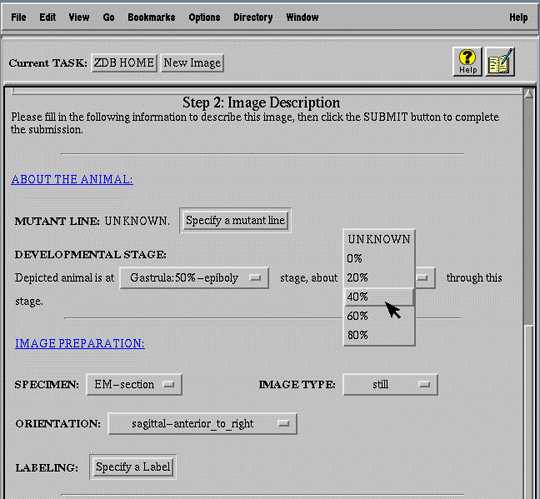The width and height of the screenshot is (540, 499).
Task: Open the ORIENTATION sagittal-anterior_to_right dropdown
Action: (x=202, y=424)
